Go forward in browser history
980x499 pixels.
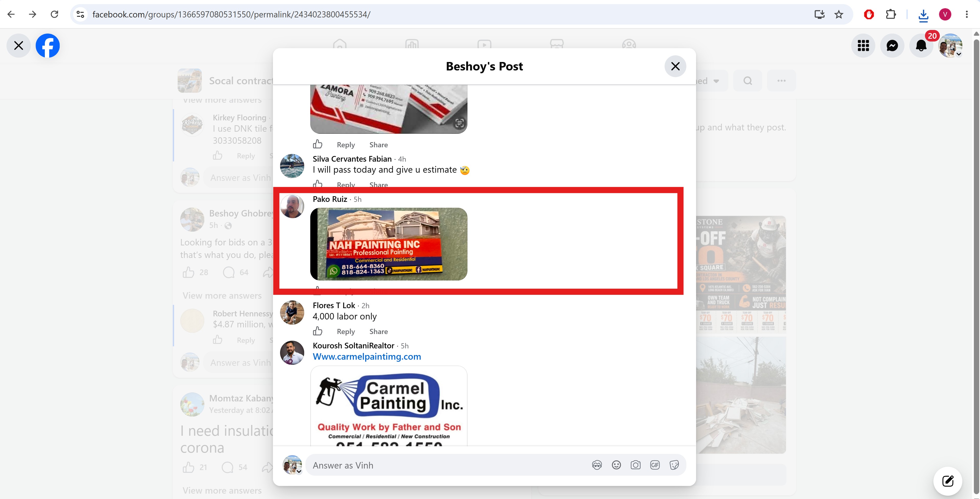click(x=33, y=14)
